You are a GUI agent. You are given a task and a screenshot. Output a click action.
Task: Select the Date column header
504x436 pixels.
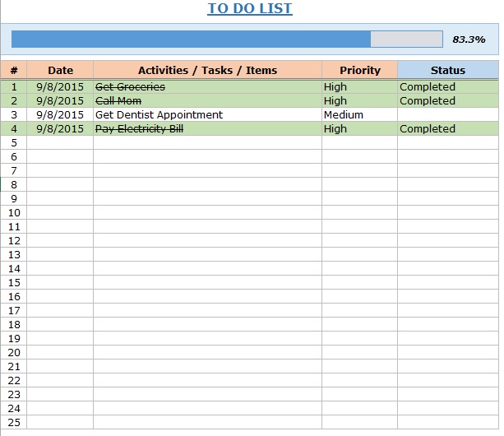point(60,70)
